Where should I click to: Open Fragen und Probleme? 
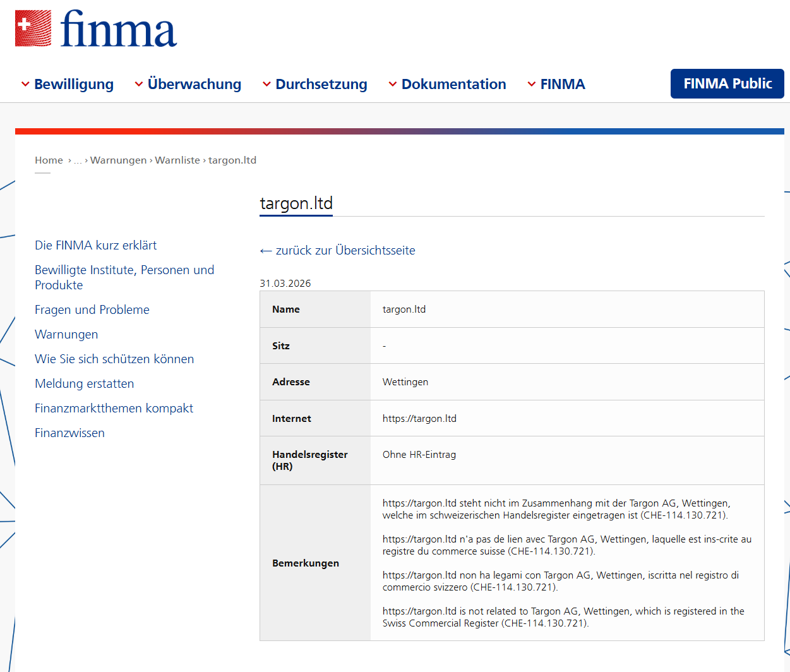(x=92, y=309)
